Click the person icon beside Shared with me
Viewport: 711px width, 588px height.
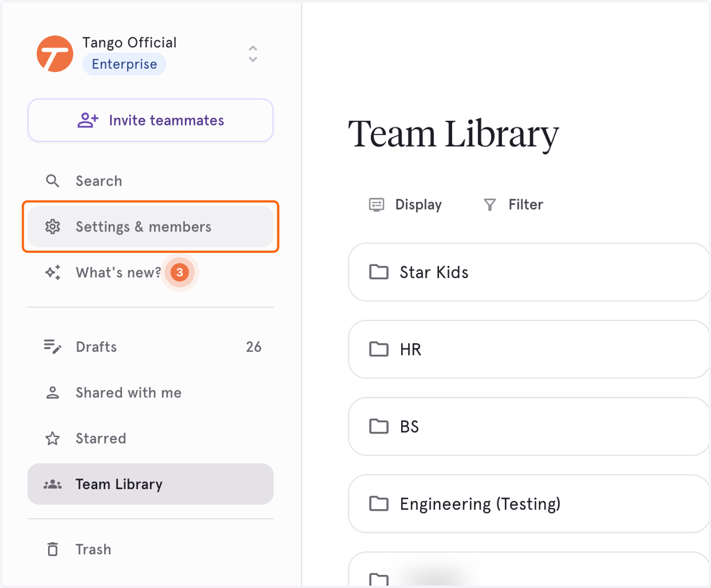tap(53, 393)
